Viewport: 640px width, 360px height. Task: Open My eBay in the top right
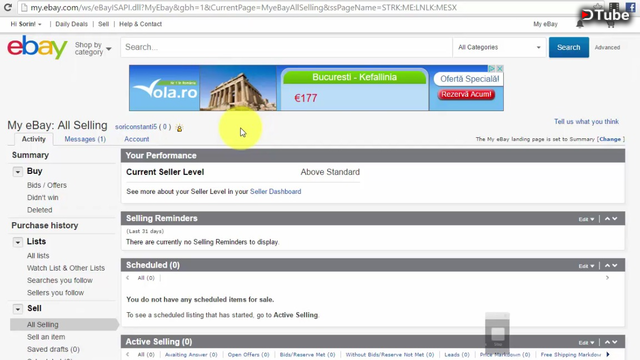(545, 24)
